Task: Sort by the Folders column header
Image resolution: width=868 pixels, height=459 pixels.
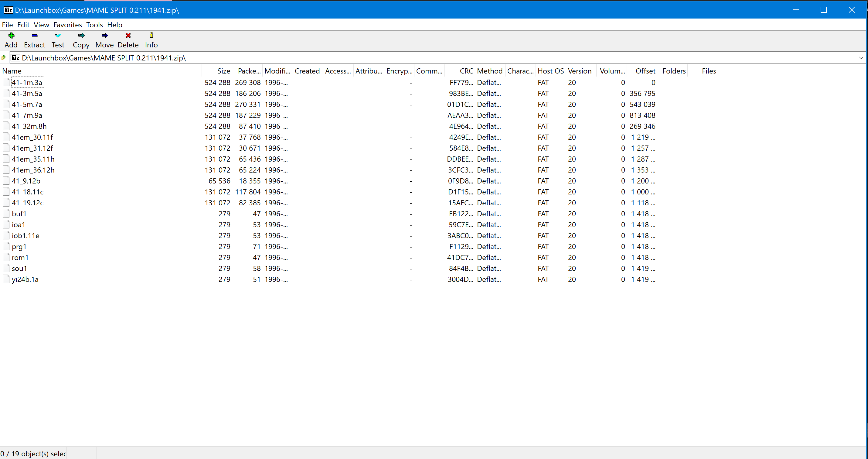Action: (672, 71)
